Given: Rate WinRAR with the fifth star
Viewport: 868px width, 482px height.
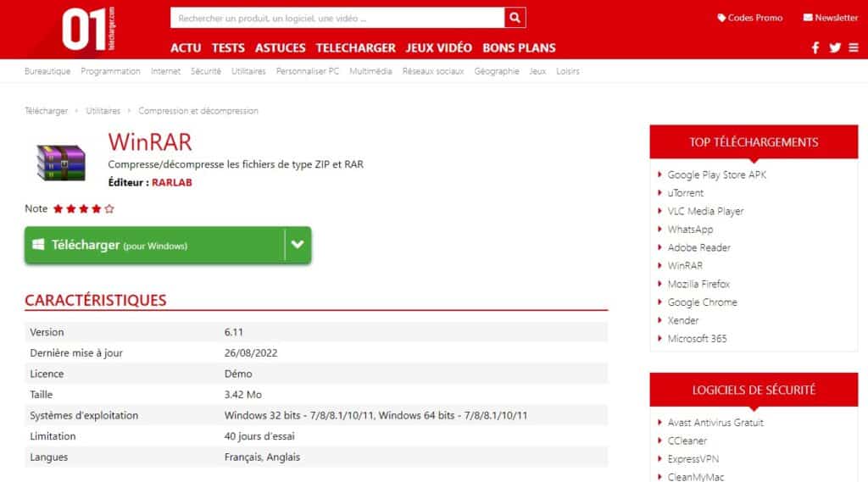Looking at the screenshot, I should click(x=109, y=208).
